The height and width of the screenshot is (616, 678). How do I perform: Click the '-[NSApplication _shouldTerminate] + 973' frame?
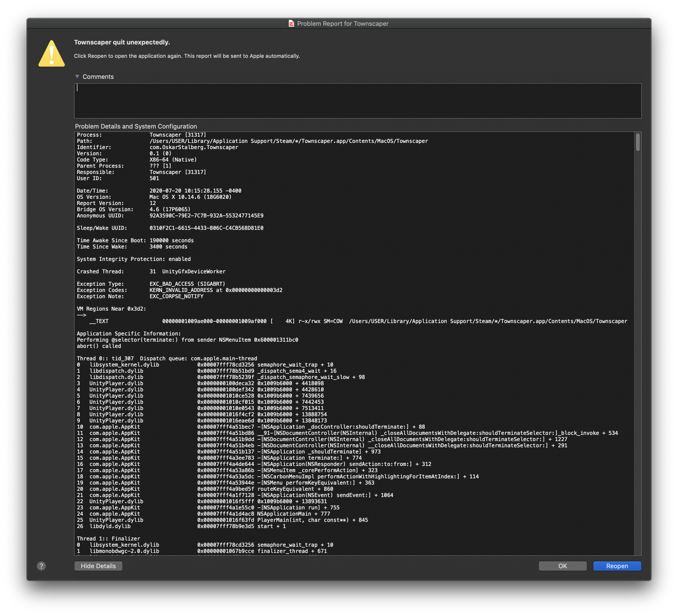(x=229, y=452)
